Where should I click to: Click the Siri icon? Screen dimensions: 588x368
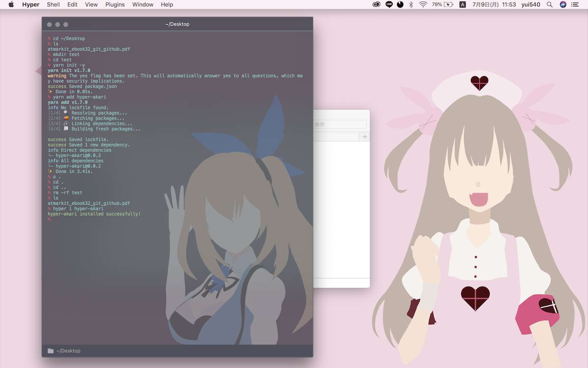pyautogui.click(x=563, y=5)
